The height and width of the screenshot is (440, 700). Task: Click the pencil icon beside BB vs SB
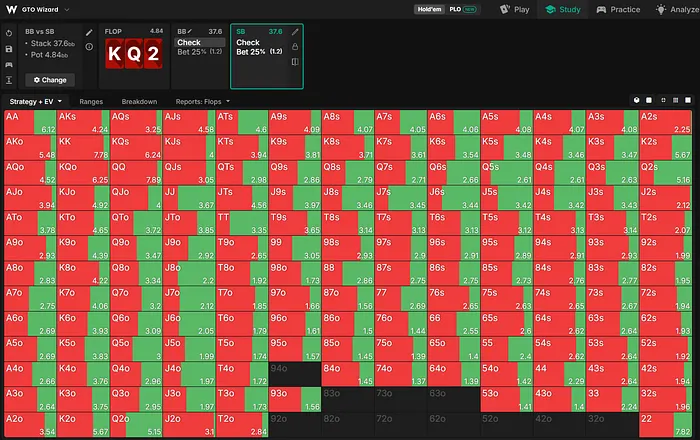[x=89, y=32]
